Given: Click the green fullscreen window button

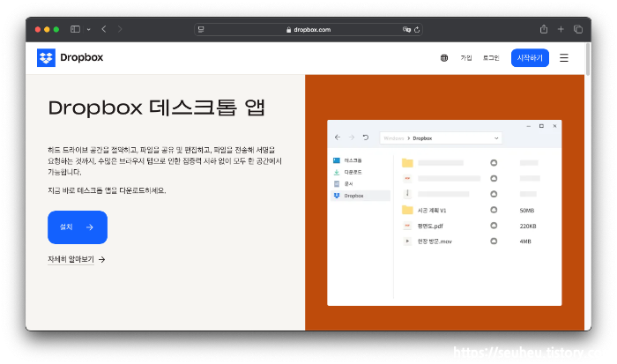Looking at the screenshot, I should 56,29.
